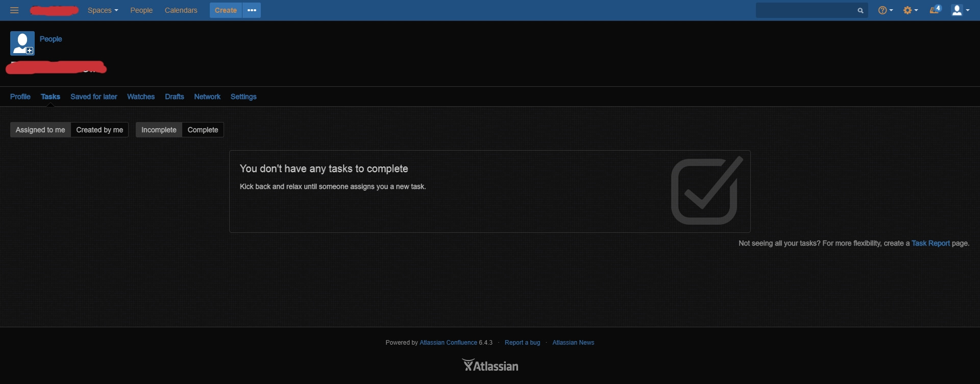Switch to the Network tab

pyautogui.click(x=207, y=97)
